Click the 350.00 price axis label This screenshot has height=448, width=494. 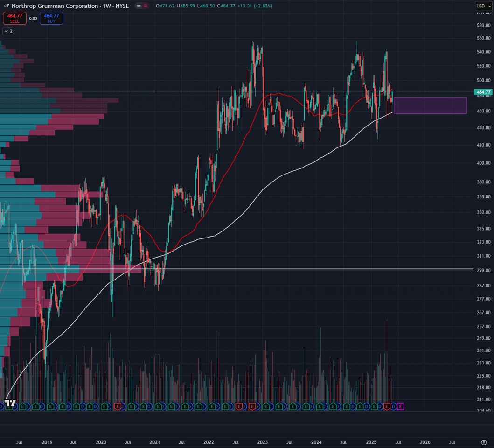coord(484,212)
